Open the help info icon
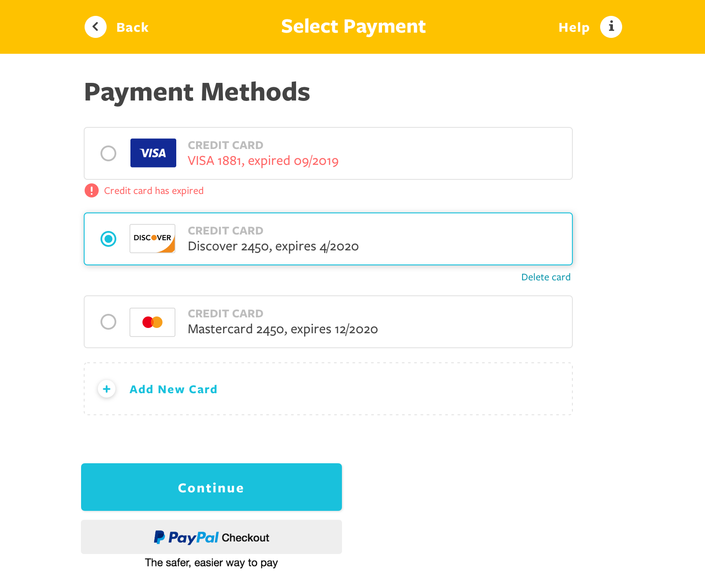 click(611, 27)
